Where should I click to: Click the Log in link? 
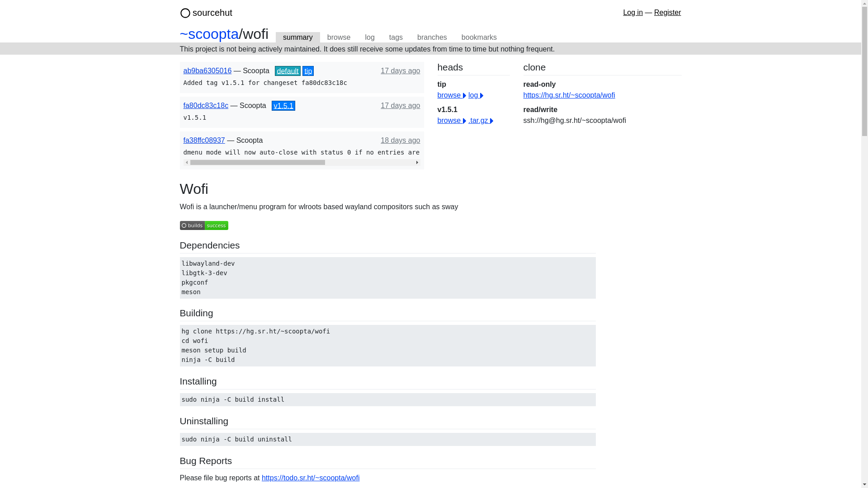pyautogui.click(x=632, y=13)
